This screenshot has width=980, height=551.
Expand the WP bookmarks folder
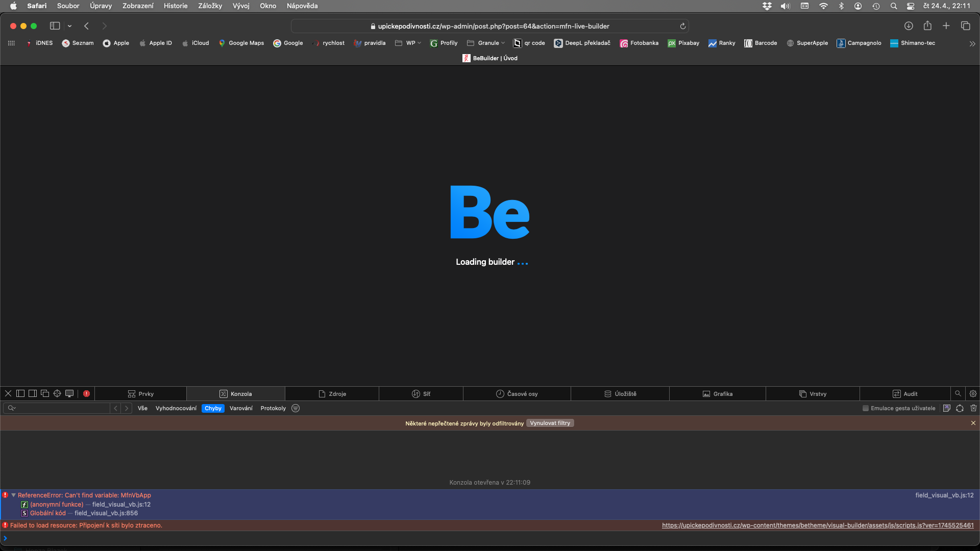point(408,43)
